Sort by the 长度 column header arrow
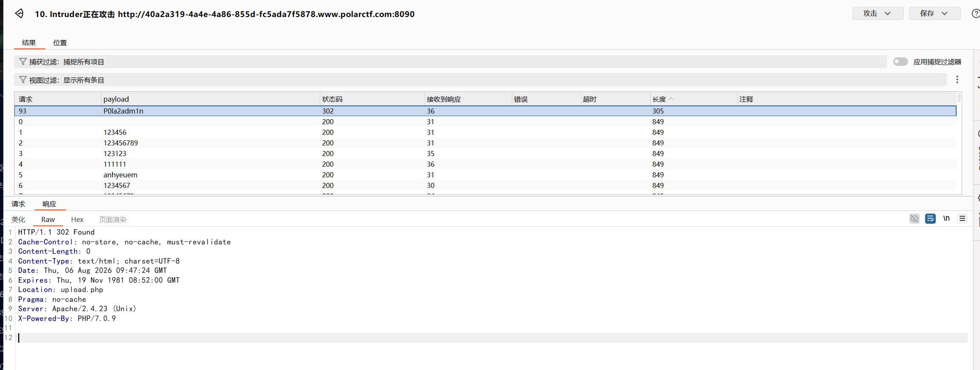The height and width of the screenshot is (370, 980). [x=671, y=99]
